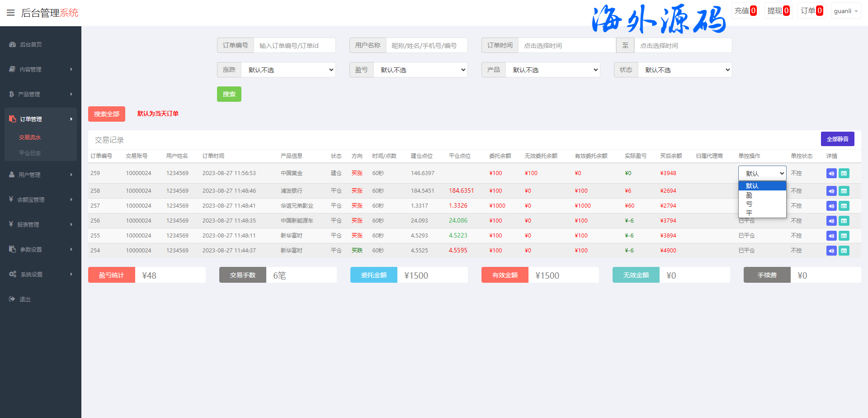
Task: Click sound icon in order 256 row
Action: 831,221
